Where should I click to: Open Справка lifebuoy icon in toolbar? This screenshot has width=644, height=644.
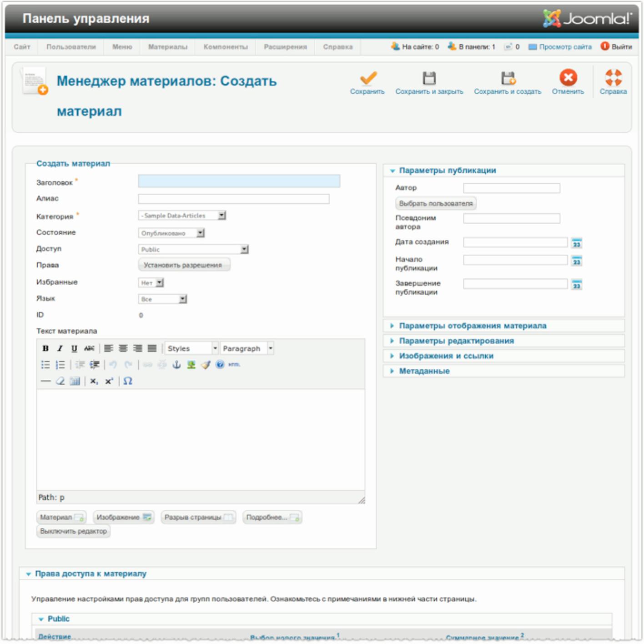613,78
